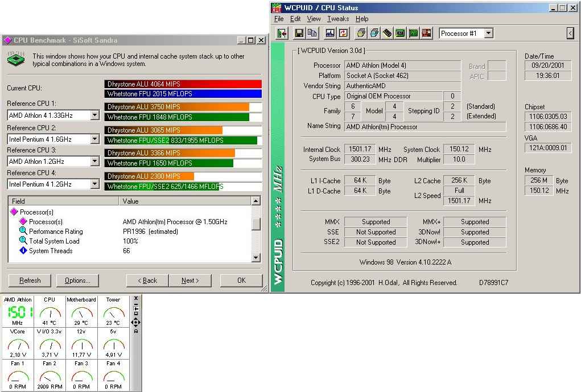The height and width of the screenshot is (392, 581).
Task: Click the green 1501 MHz readout on sensor panel
Action: [x=19, y=312]
